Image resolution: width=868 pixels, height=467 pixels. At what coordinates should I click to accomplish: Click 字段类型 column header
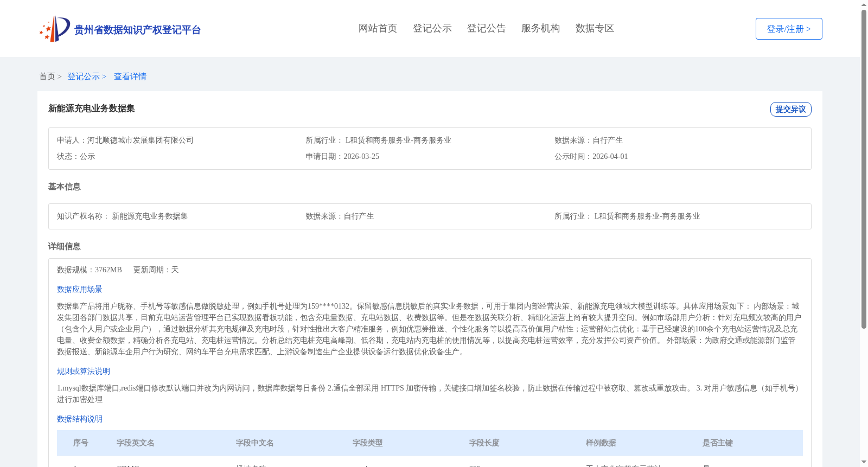[368, 443]
